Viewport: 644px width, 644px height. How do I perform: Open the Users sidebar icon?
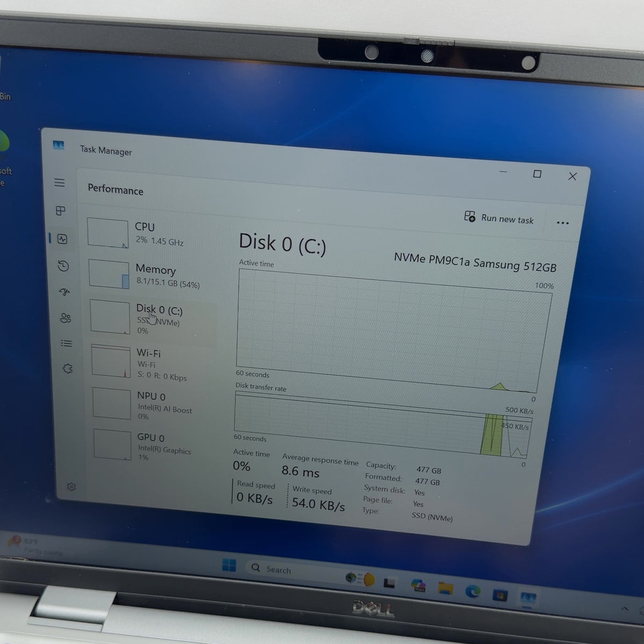click(x=65, y=318)
